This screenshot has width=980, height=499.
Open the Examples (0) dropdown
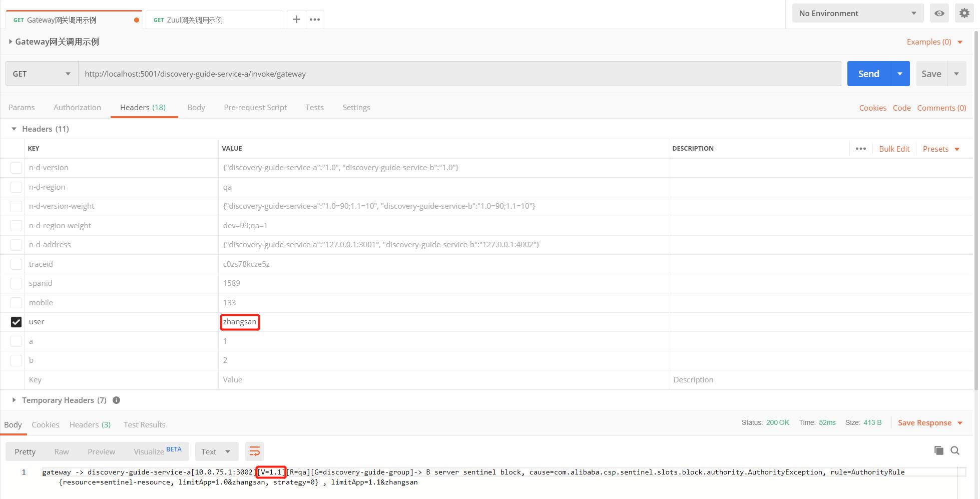pos(934,42)
